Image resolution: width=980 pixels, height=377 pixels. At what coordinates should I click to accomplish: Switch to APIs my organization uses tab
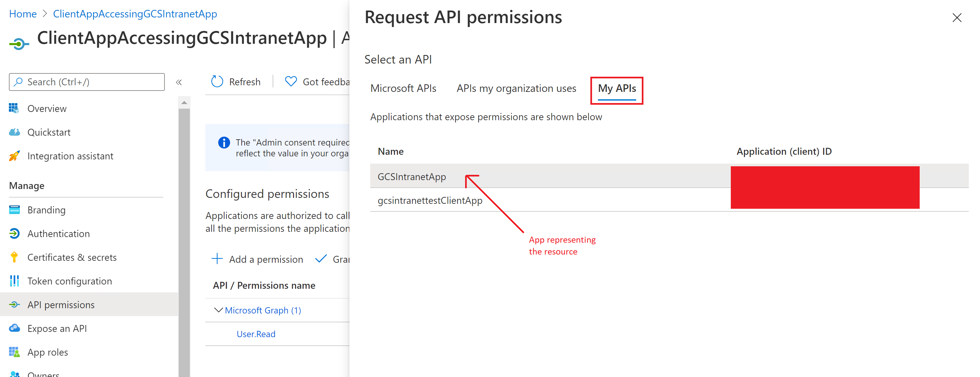tap(516, 88)
